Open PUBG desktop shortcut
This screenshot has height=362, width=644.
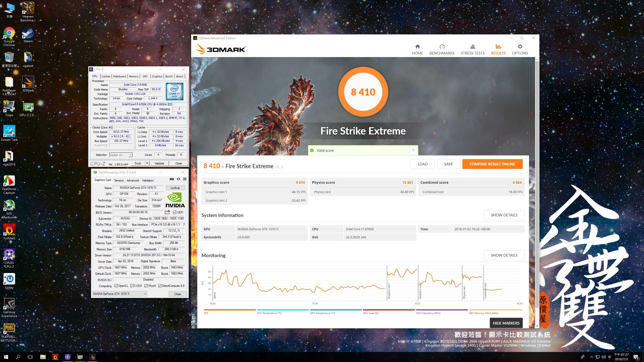[9, 332]
